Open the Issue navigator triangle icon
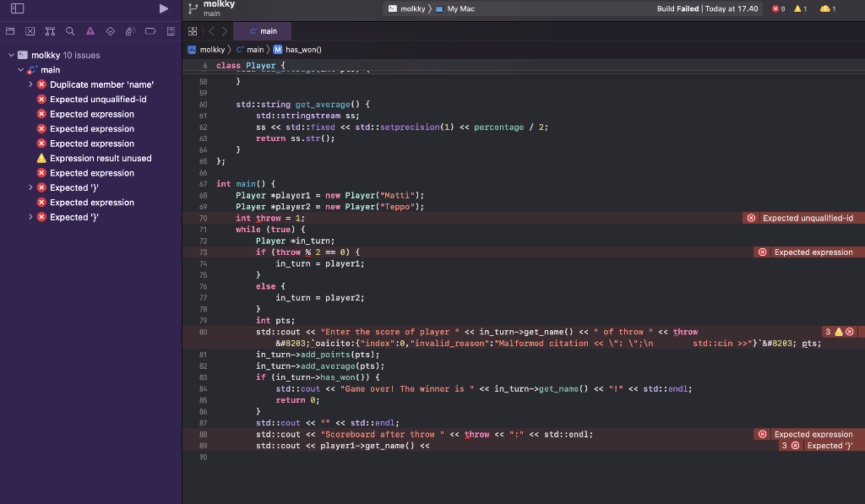Viewport: 865px width, 504px height. coord(90,31)
